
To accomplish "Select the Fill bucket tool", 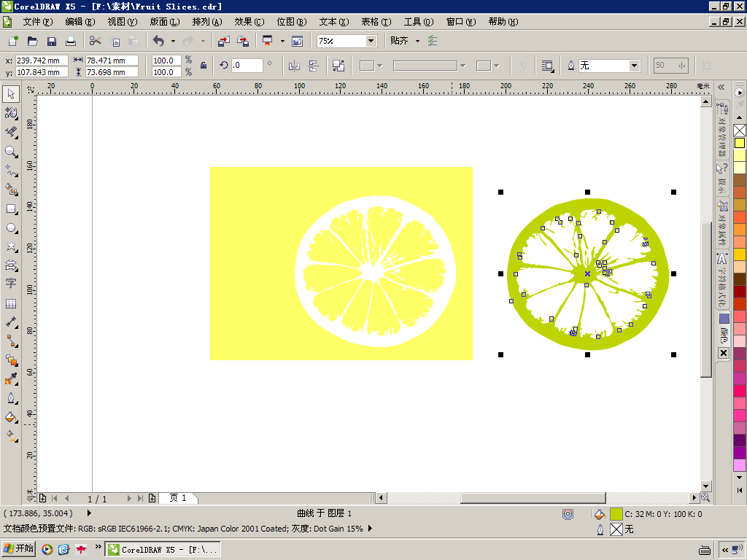I will point(10,417).
